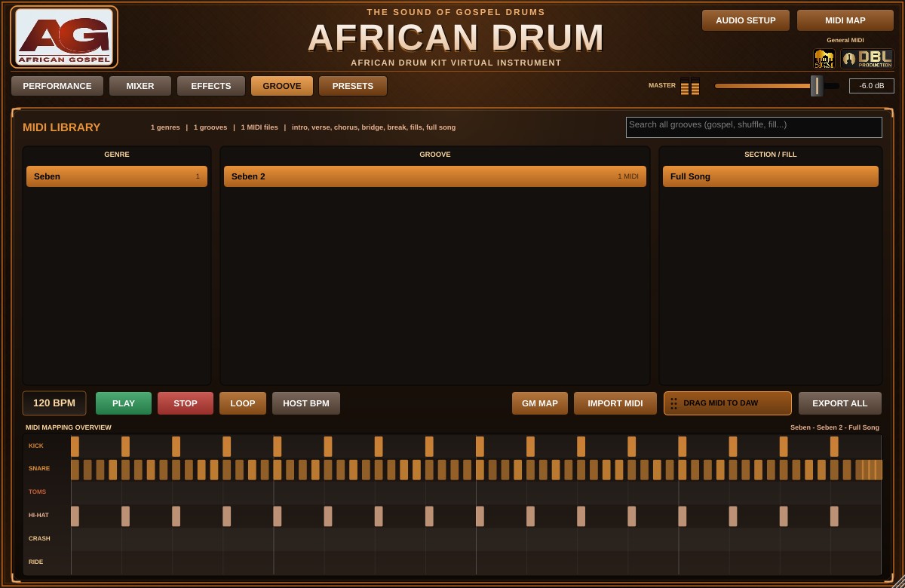Click the '1 grooves' stat text
905x588 pixels.
[x=210, y=127]
